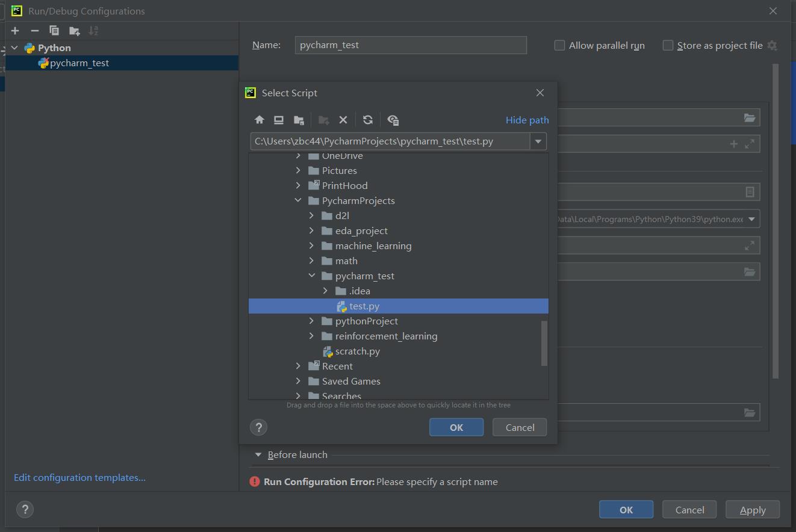Open environment variables edit icon
The image size is (796, 532).
coord(750,192)
